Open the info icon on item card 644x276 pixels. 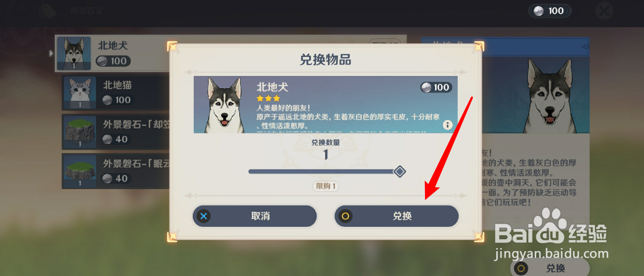[448, 125]
